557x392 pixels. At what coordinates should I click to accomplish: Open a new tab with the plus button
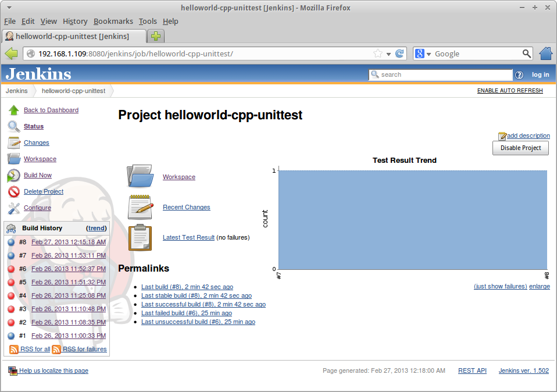(156, 36)
